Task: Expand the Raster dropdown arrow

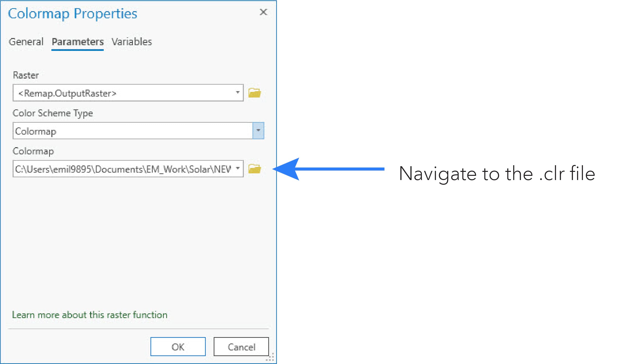Action: point(238,92)
